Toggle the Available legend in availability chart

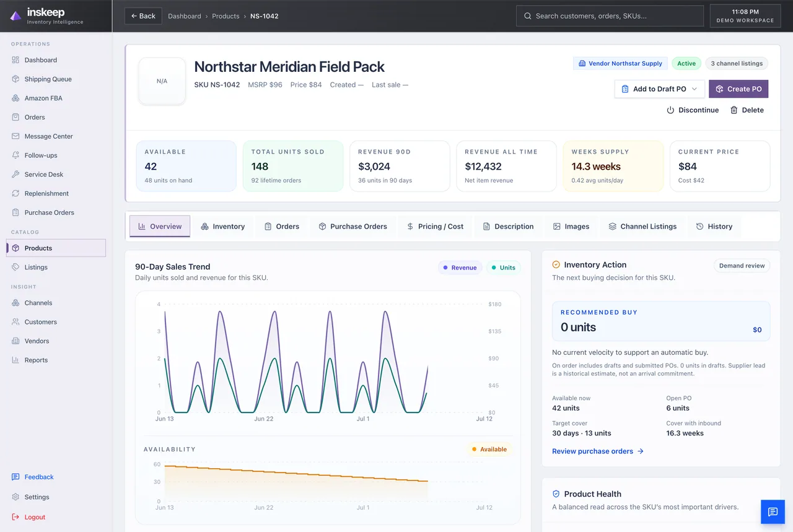[x=489, y=450]
